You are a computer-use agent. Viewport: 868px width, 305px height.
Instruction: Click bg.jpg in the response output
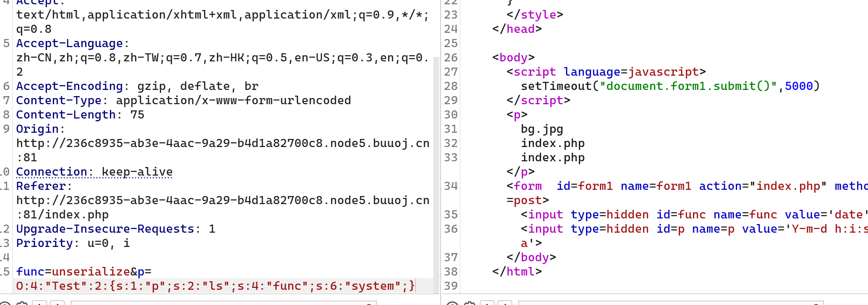542,129
